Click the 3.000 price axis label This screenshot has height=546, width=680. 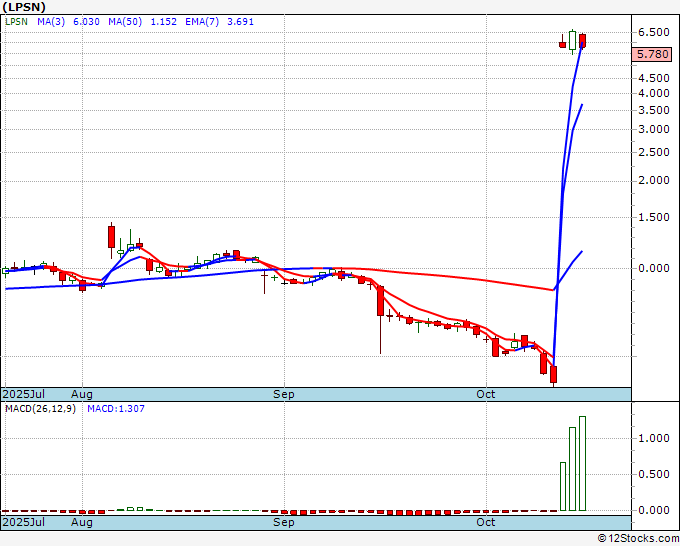(654, 129)
